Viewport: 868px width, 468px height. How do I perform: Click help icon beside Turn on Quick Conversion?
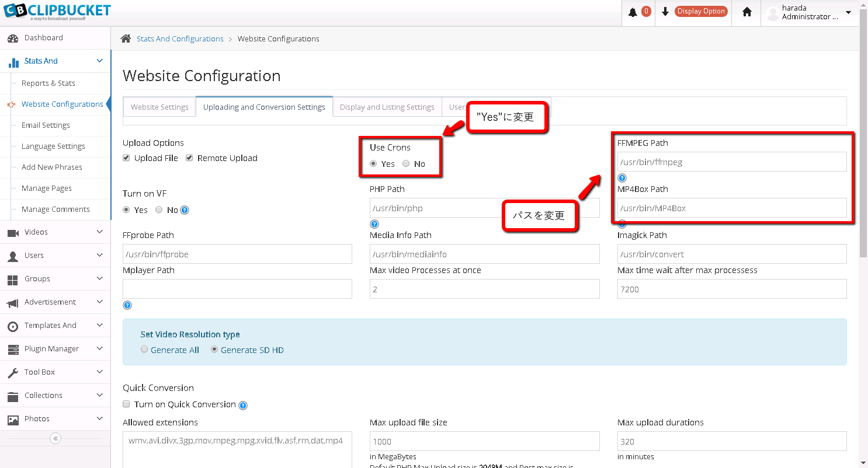[243, 406]
